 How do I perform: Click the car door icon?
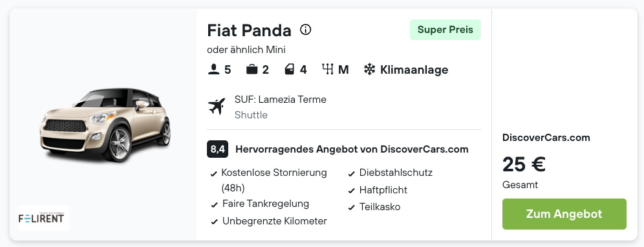pos(290,69)
